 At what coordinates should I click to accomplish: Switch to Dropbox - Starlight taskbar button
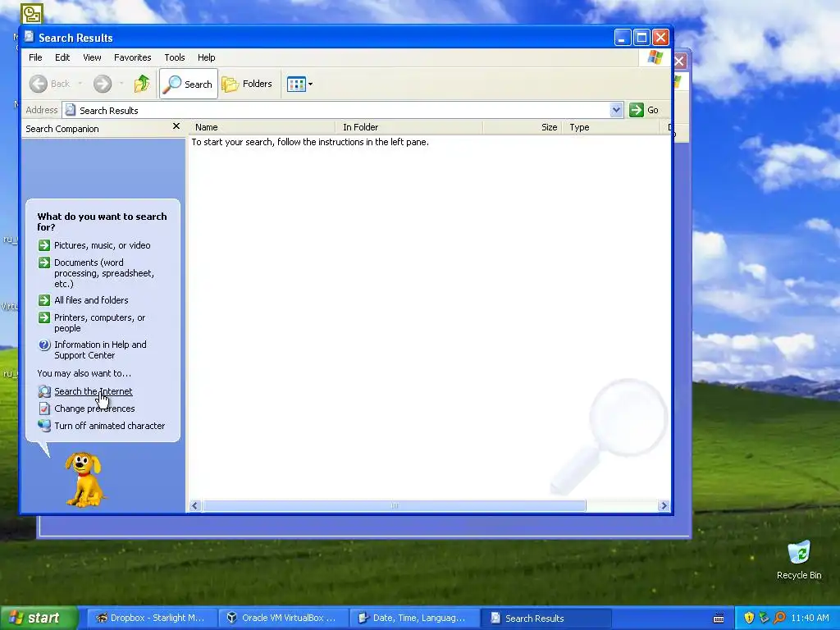(x=151, y=618)
